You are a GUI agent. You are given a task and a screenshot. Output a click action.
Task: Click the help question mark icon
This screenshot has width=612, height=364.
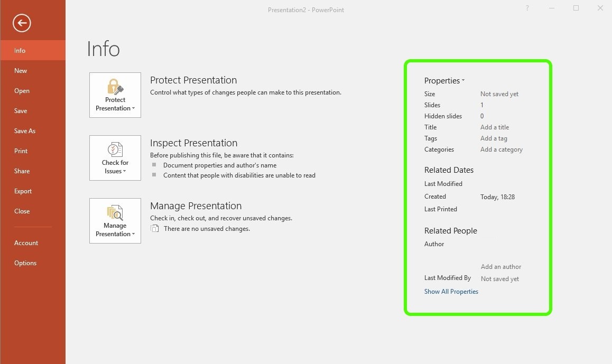(x=527, y=8)
